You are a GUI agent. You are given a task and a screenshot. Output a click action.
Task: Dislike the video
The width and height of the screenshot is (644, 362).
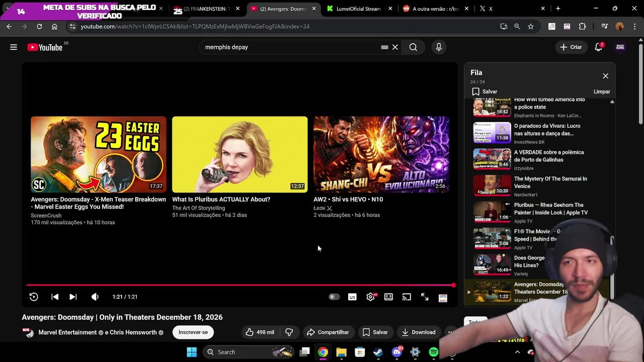289,332
